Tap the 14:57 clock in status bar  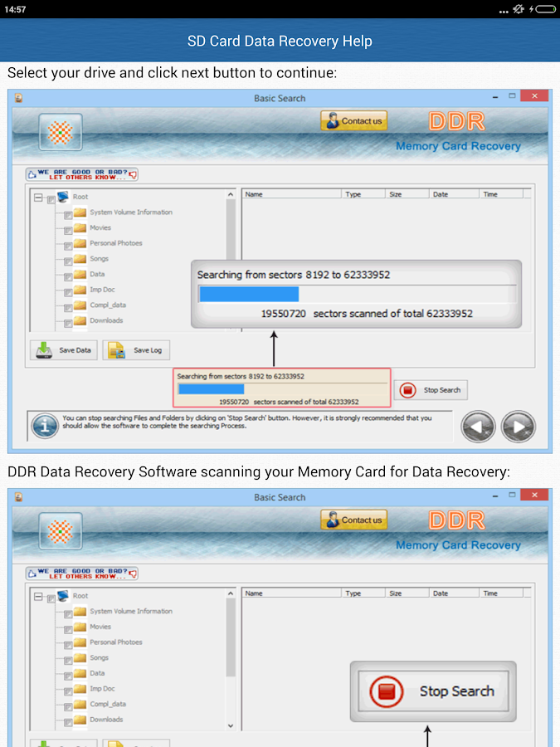point(15,9)
